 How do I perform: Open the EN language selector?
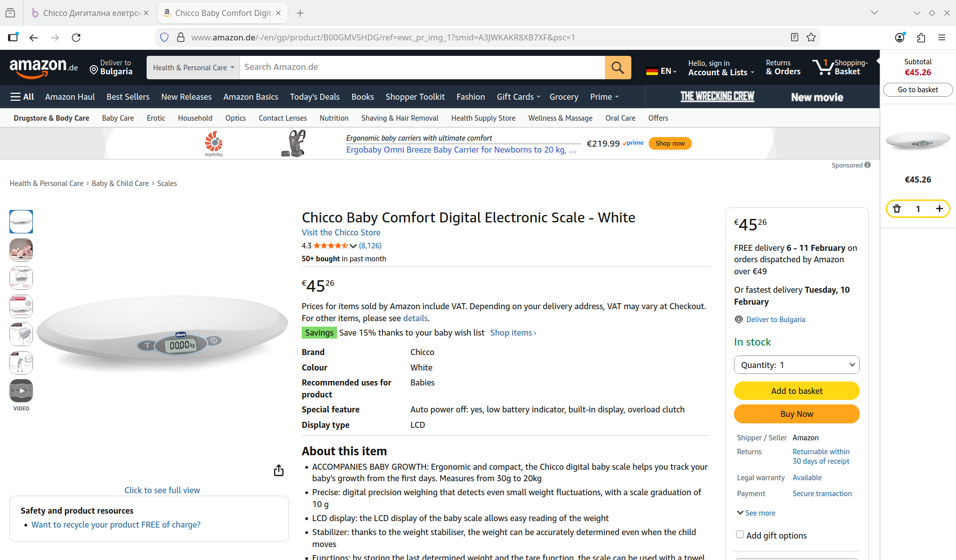click(661, 71)
